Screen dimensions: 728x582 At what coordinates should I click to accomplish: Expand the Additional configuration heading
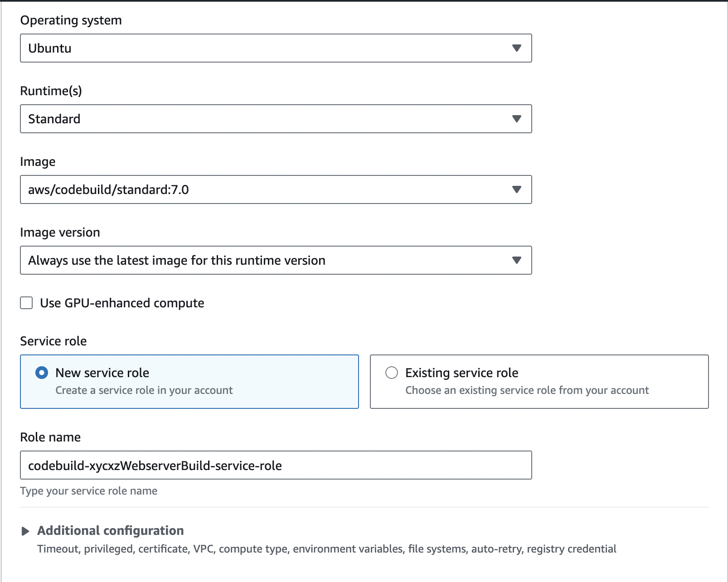click(x=111, y=530)
